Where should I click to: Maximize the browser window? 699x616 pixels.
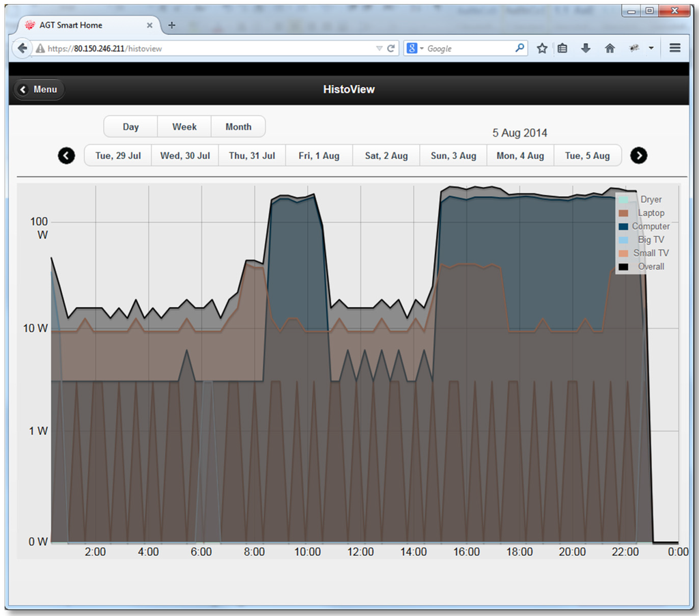click(x=650, y=11)
